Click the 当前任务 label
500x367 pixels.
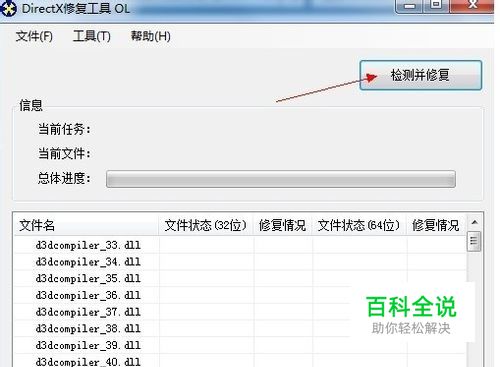pos(64,129)
